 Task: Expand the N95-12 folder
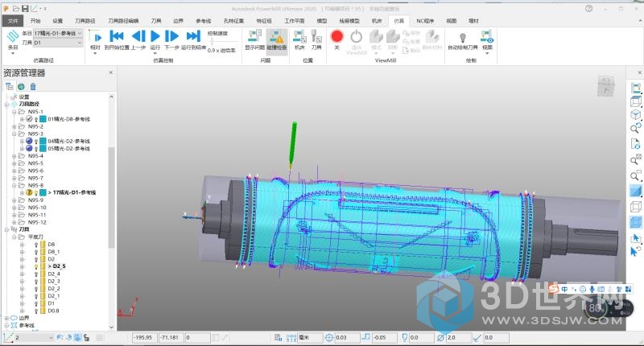(x=14, y=222)
